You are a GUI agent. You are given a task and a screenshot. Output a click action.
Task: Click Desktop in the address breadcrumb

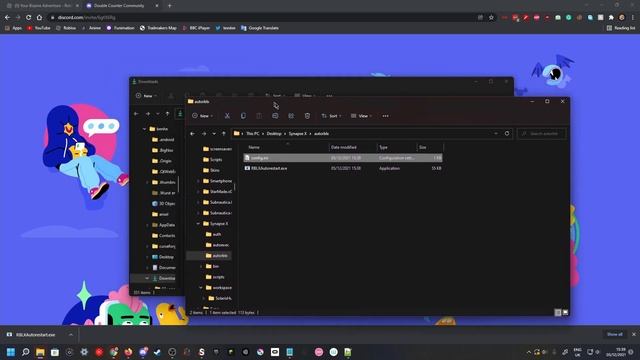(x=274, y=133)
